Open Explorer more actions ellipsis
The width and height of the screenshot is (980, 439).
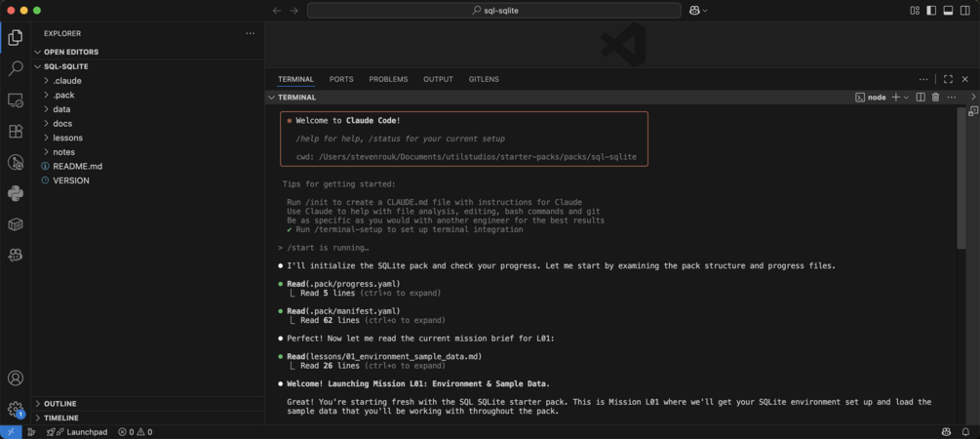coord(250,34)
